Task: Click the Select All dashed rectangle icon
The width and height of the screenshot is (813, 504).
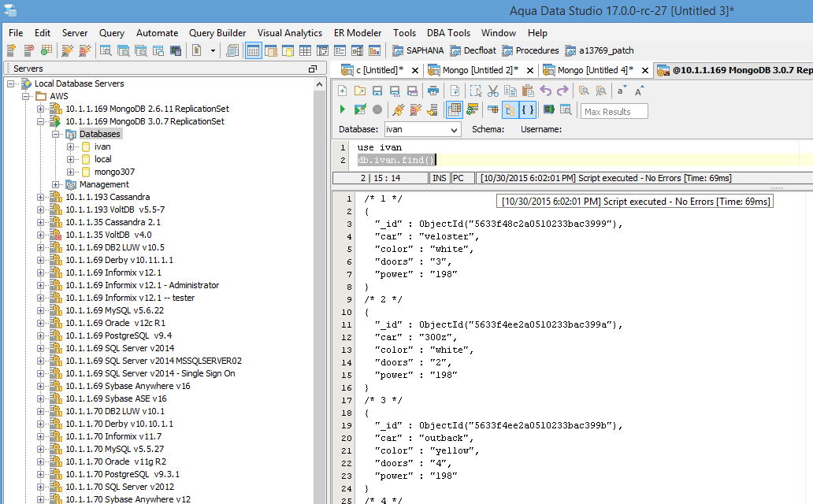Action: point(476,91)
